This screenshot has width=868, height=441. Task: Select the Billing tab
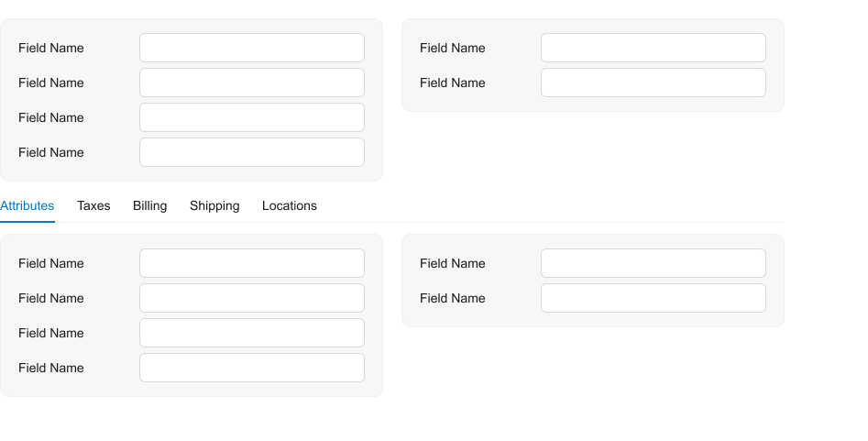click(149, 206)
